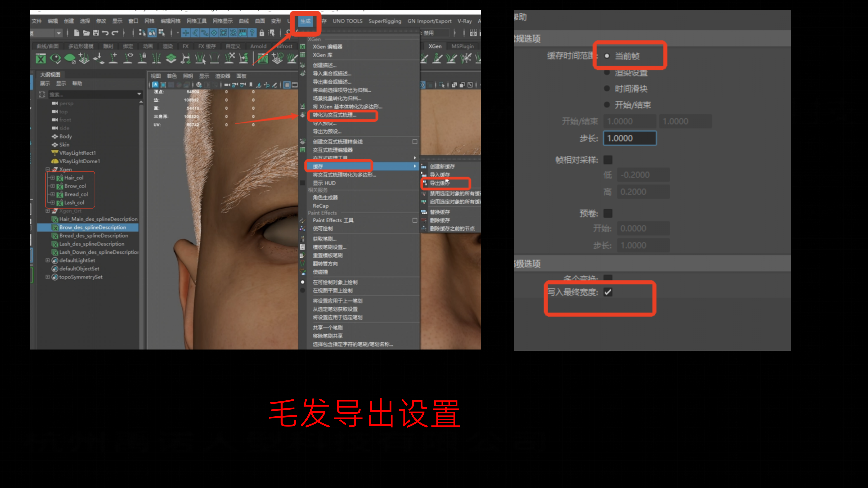The width and height of the screenshot is (868, 488).
Task: Expand the Lash_col node
Action: pos(53,202)
